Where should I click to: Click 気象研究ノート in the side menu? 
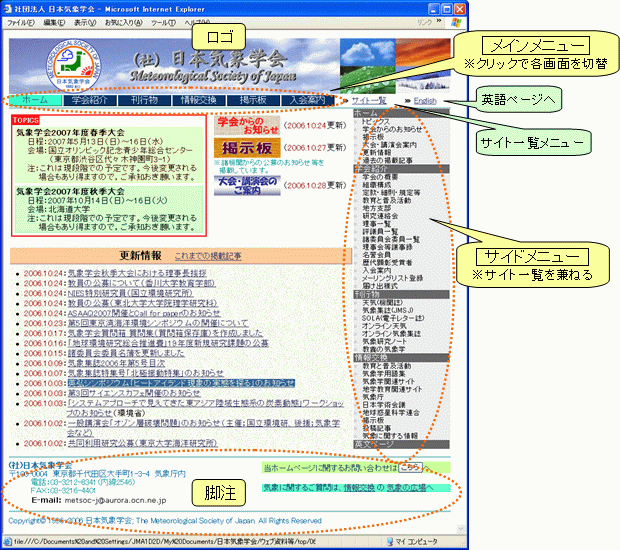[x=384, y=341]
